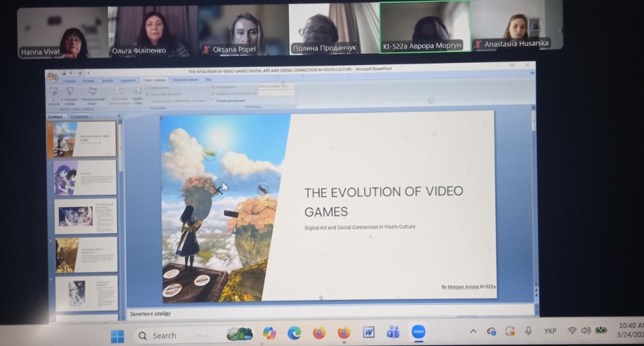Click the Windows Start button
Screen dimensions: 644x346
117,336
